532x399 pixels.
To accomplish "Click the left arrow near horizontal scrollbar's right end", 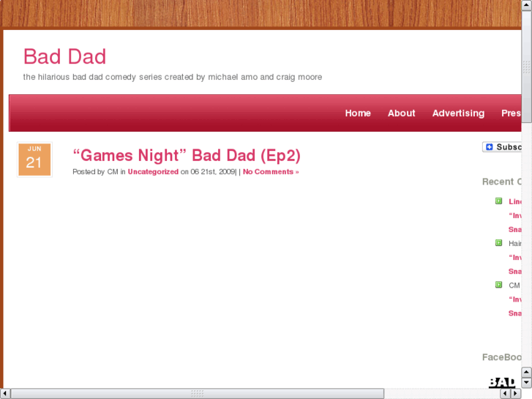I will (505, 394).
